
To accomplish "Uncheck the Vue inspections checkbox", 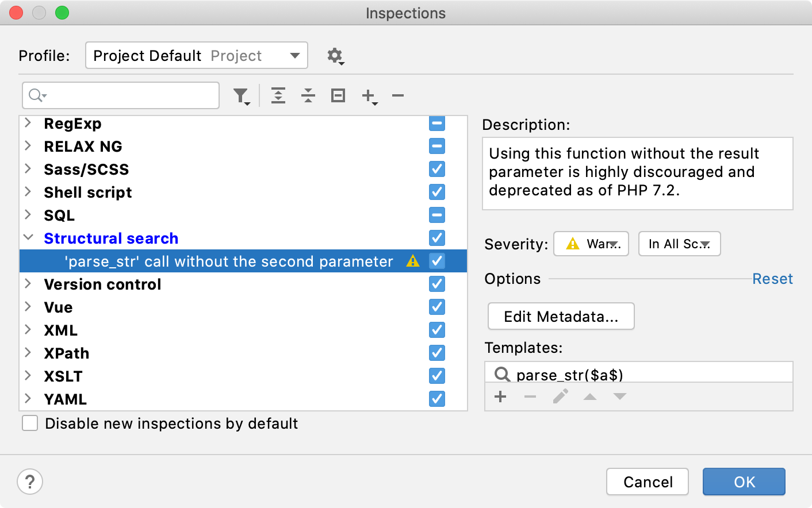I will click(x=437, y=307).
